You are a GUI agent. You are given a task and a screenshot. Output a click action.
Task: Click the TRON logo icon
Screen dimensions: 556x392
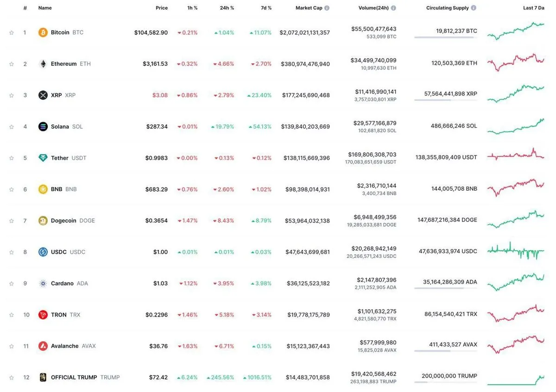coord(43,315)
